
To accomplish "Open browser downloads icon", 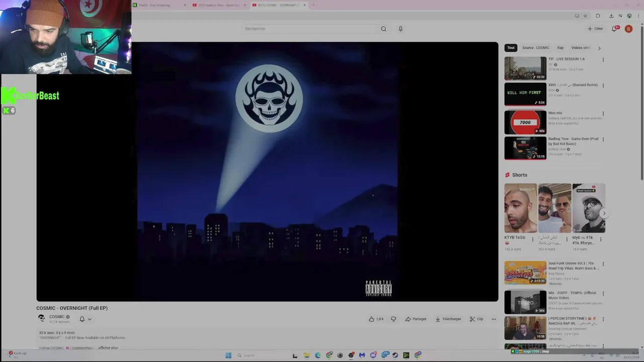I will click(611, 16).
